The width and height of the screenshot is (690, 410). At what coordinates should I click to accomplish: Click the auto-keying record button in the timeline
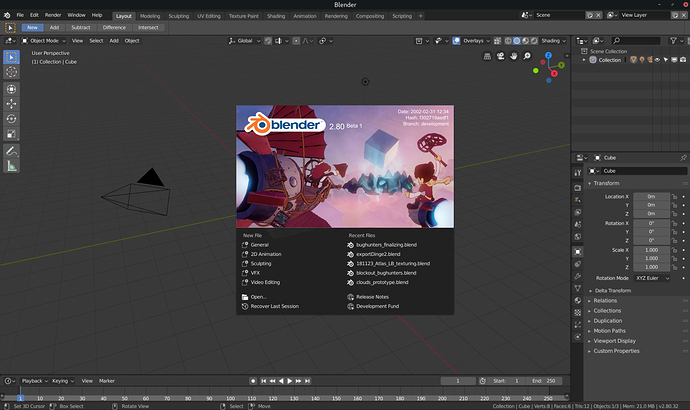point(253,381)
